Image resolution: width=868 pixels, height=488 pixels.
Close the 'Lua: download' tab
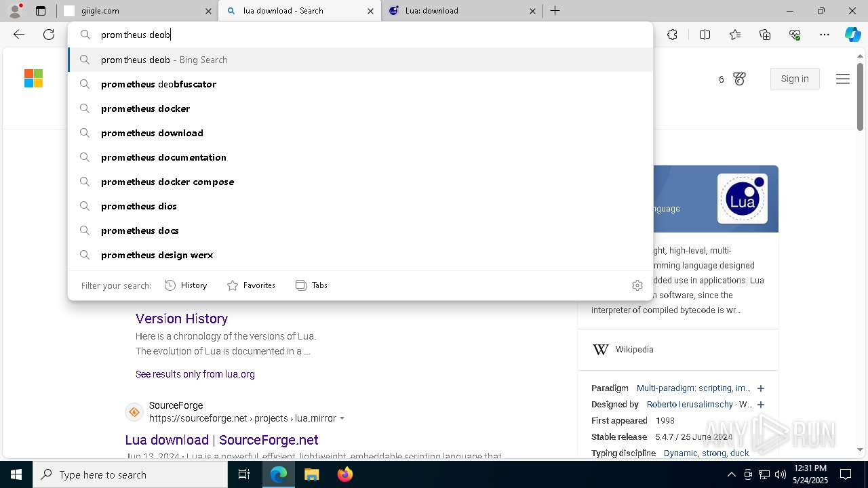click(532, 11)
